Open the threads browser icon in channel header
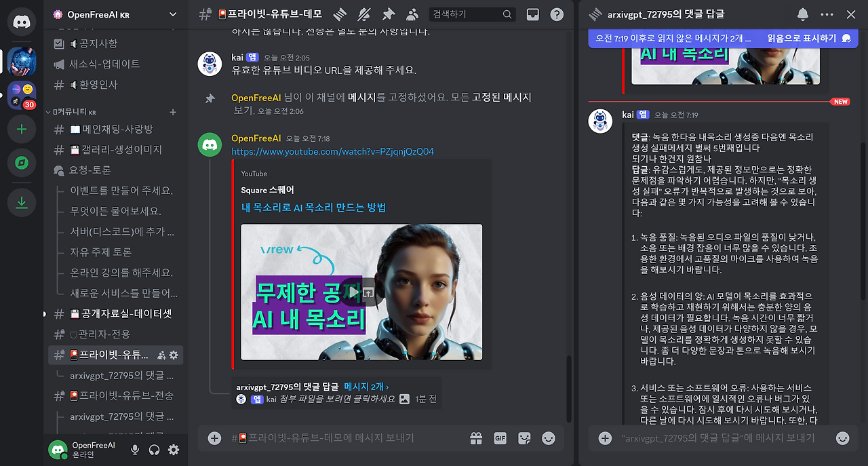This screenshot has height=466, width=868. pyautogui.click(x=340, y=14)
